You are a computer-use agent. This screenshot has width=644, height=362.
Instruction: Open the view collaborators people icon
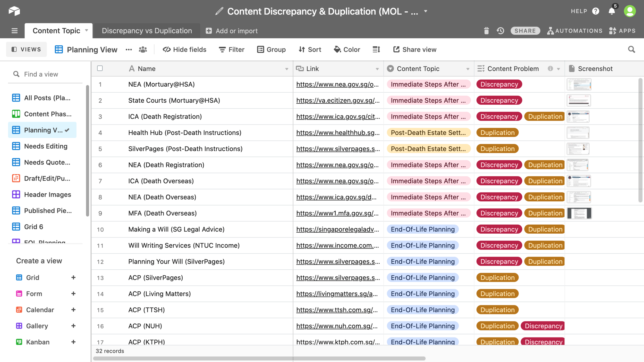tap(143, 50)
